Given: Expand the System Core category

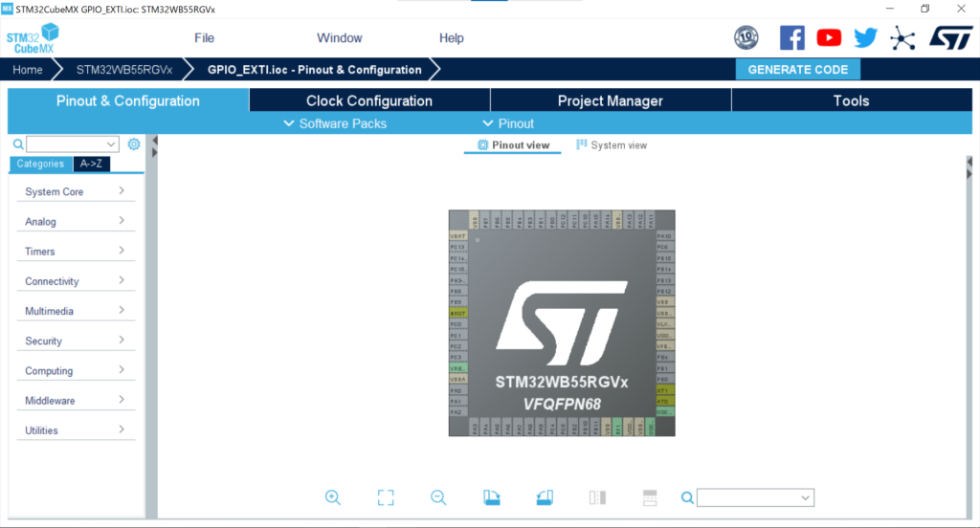Looking at the screenshot, I should pyautogui.click(x=76, y=192).
